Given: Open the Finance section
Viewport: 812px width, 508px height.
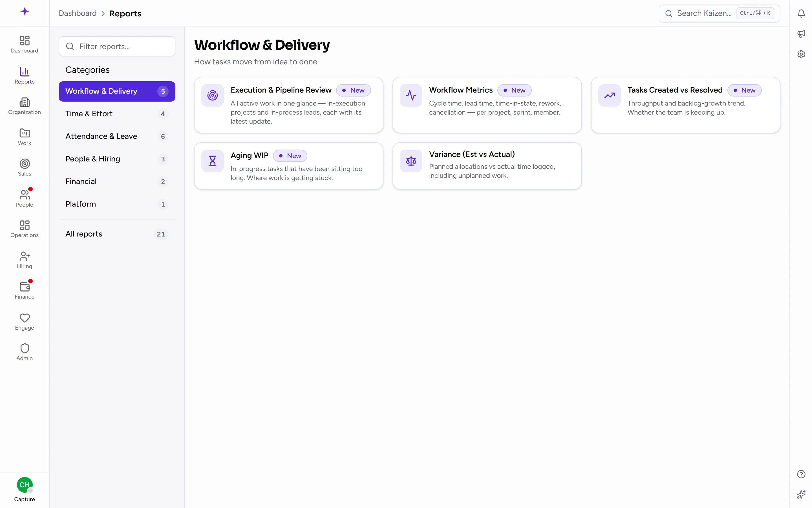Looking at the screenshot, I should pos(25,291).
